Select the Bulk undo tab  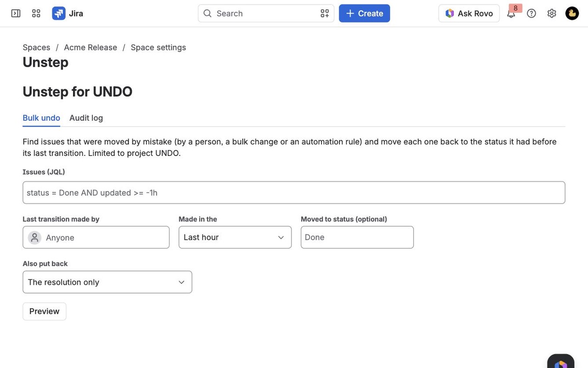(x=41, y=118)
